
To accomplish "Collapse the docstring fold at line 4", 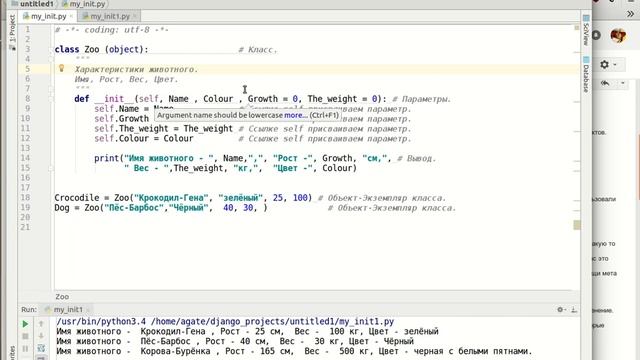I will click(51, 59).
